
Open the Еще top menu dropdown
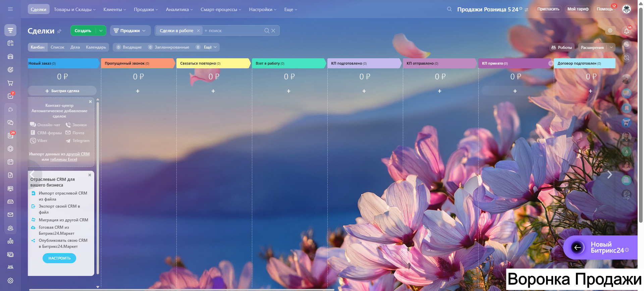tap(290, 9)
